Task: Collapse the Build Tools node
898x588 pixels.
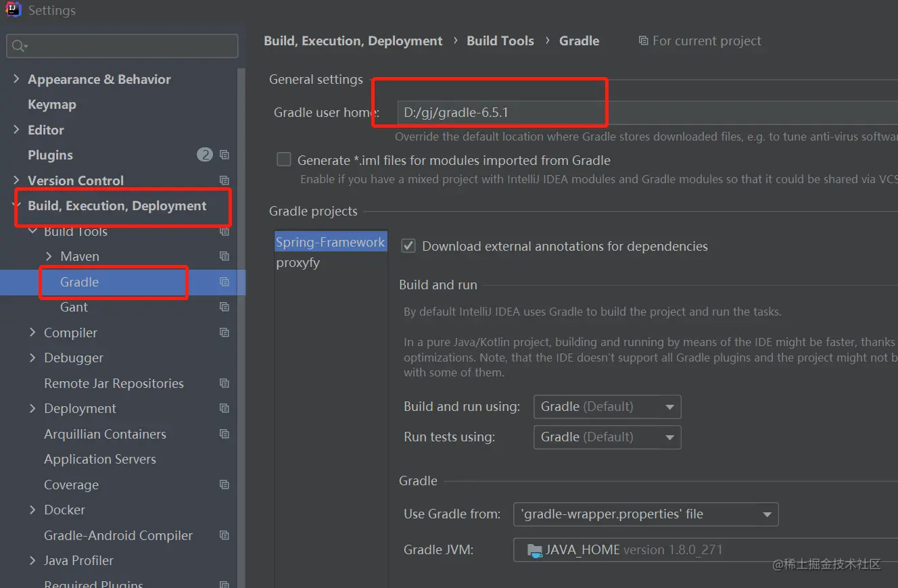Action: [x=32, y=231]
